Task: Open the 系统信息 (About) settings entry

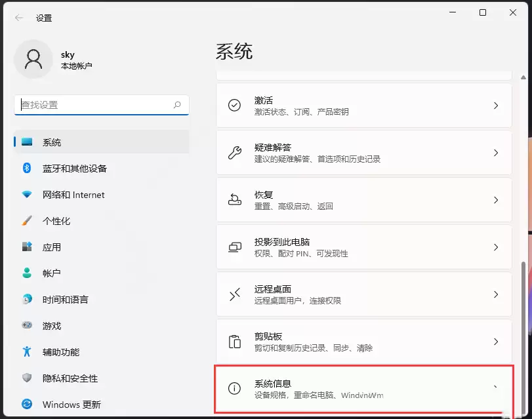Action: 363,389
